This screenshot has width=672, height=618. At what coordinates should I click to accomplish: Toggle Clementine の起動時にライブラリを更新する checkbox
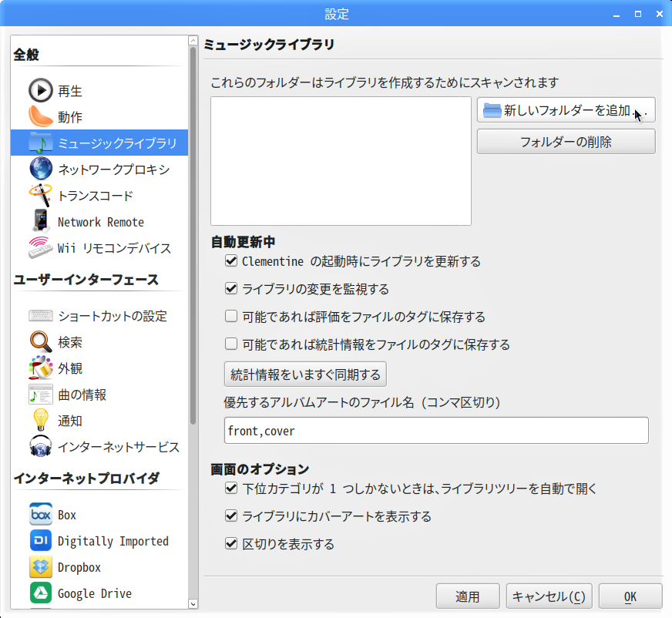point(231,260)
